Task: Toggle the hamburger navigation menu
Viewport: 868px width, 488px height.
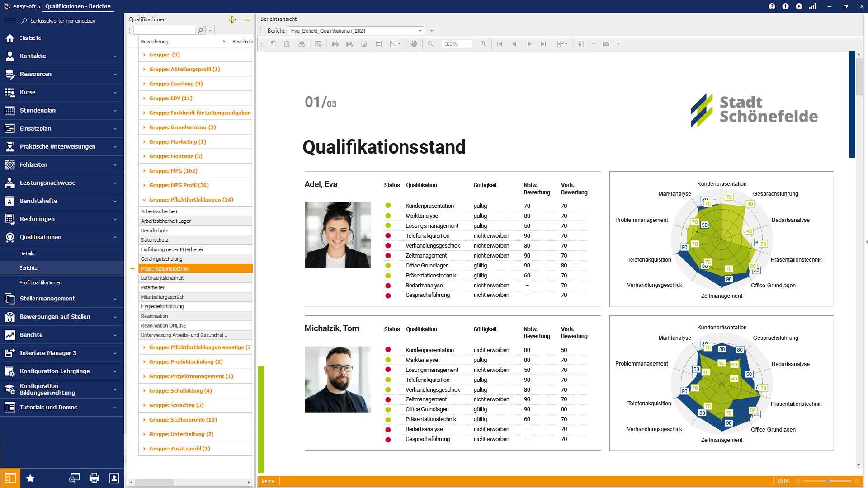Action: pyautogui.click(x=10, y=21)
